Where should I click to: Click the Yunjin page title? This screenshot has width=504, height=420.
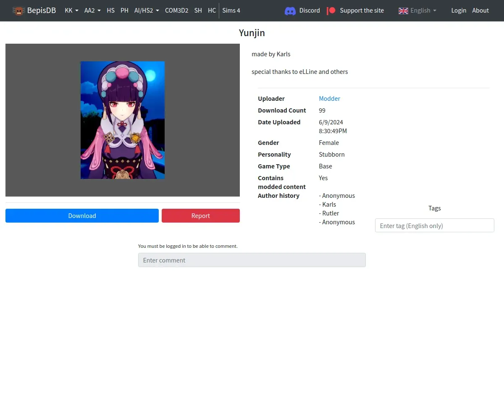pyautogui.click(x=252, y=33)
